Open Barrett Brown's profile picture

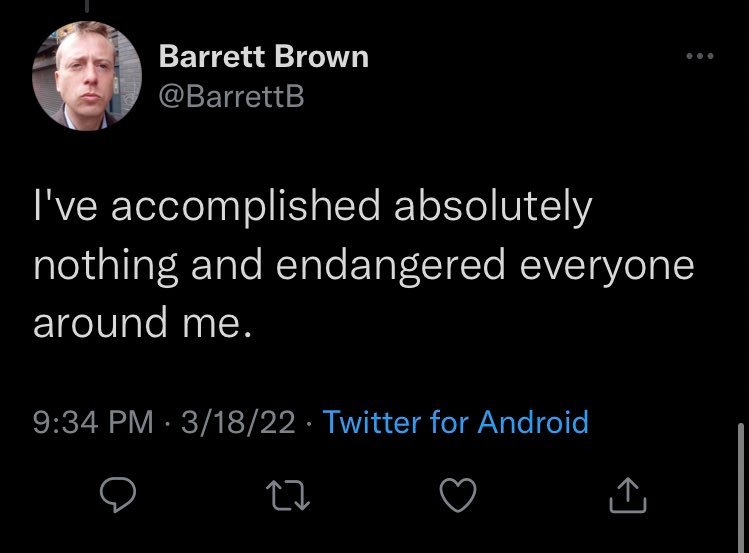pos(86,75)
